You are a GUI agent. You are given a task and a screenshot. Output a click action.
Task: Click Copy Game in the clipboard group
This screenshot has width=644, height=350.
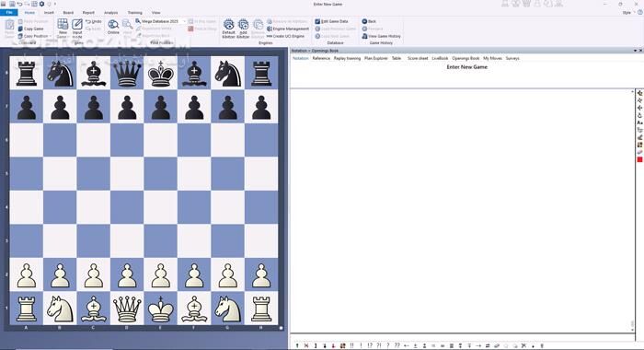click(x=30, y=29)
